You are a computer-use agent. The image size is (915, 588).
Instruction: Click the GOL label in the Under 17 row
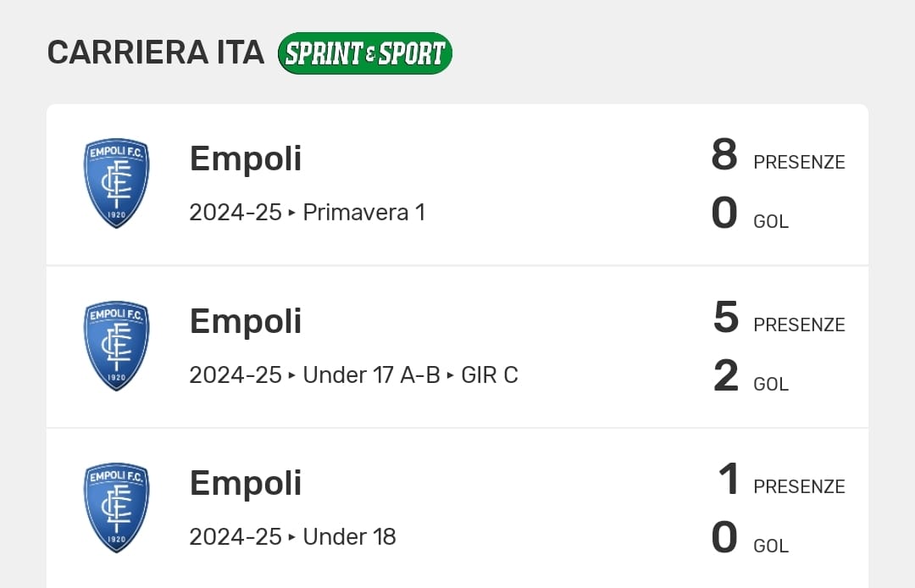click(x=771, y=384)
